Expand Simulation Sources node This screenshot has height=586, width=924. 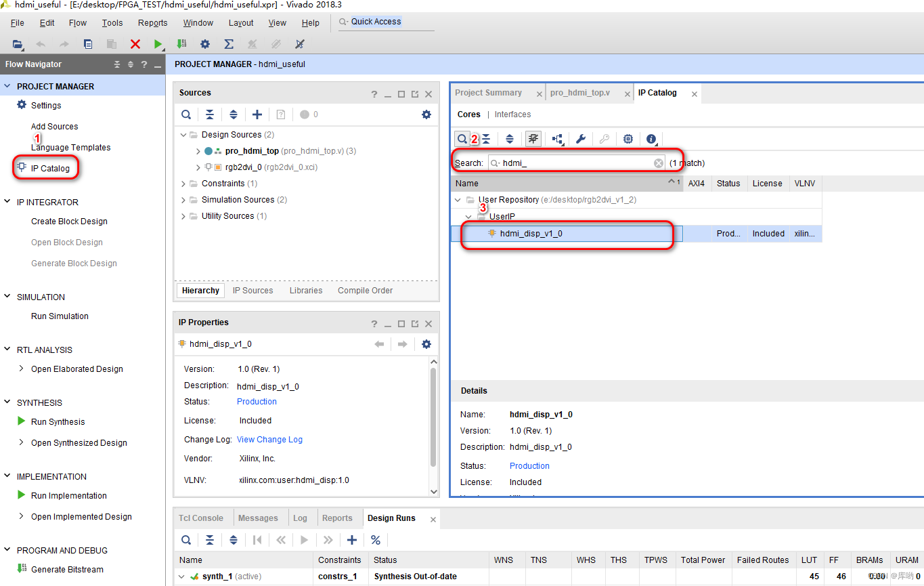tap(183, 200)
